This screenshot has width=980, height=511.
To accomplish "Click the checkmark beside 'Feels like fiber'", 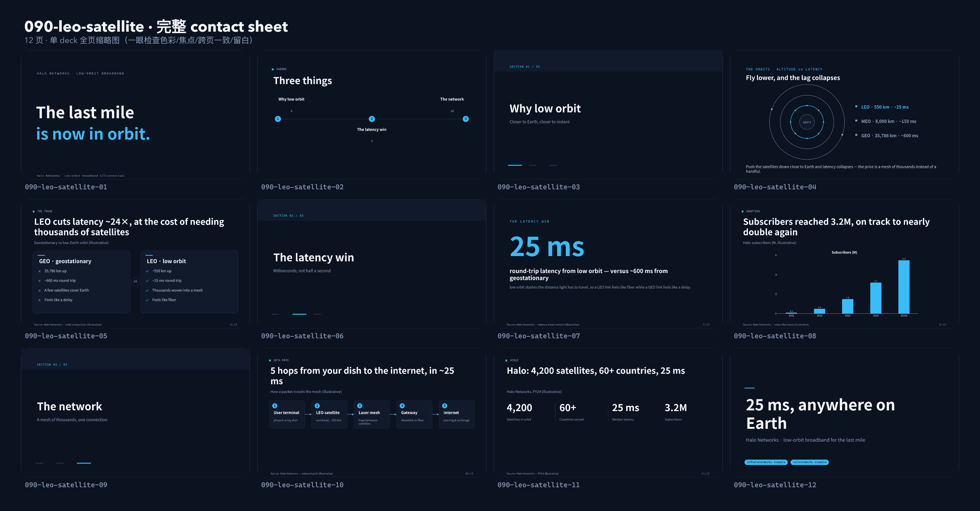I will 147,300.
